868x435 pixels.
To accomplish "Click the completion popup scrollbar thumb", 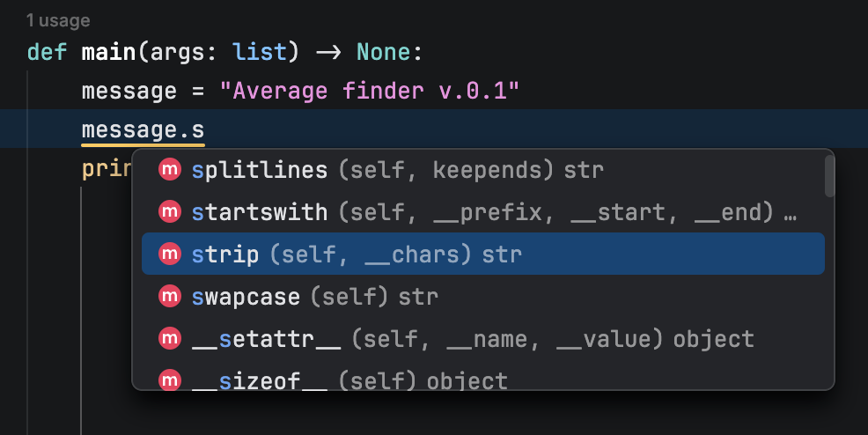I will [829, 175].
